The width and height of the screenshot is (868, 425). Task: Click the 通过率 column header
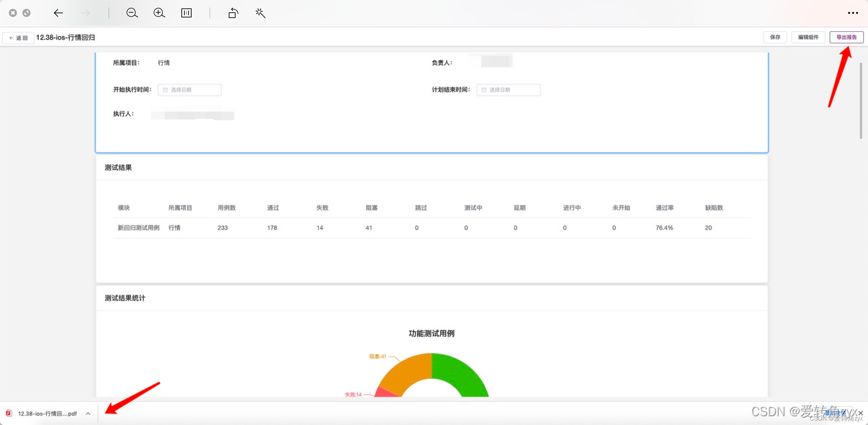click(665, 208)
